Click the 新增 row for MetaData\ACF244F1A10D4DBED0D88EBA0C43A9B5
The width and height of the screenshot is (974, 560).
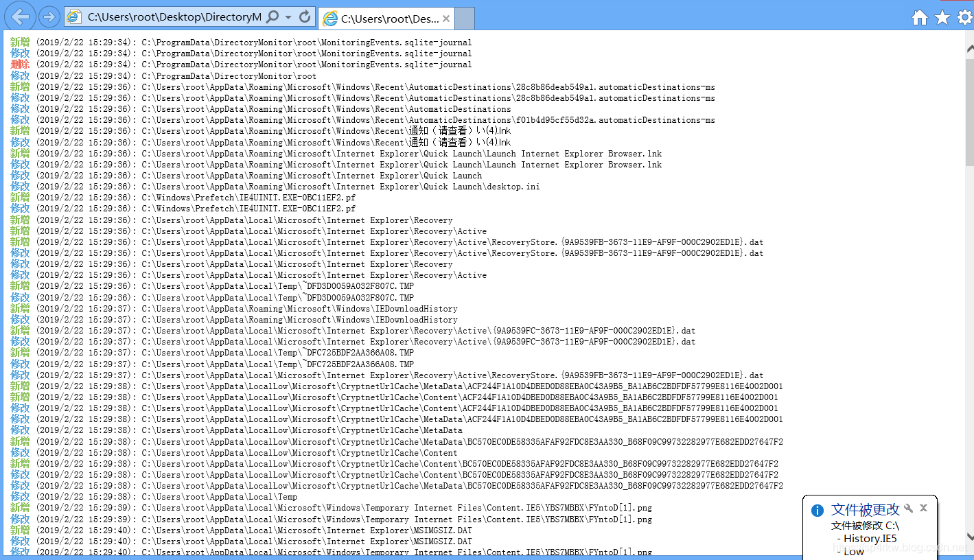397,386
